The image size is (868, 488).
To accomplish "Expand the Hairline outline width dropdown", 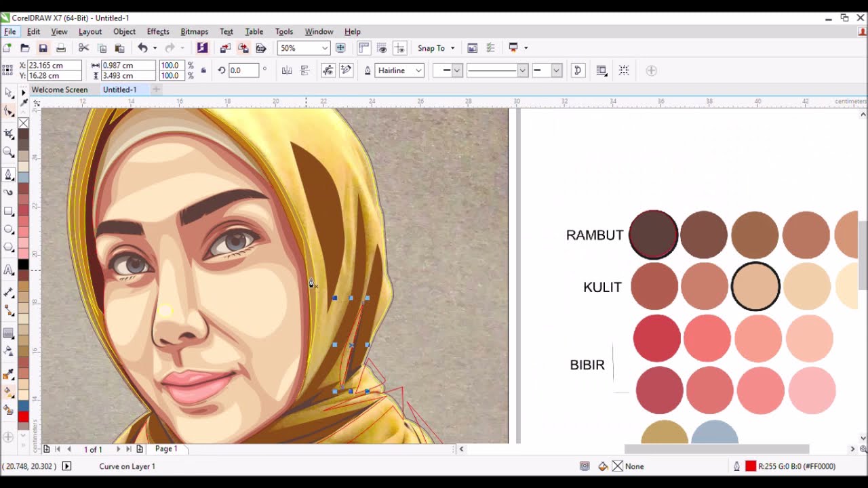I will [418, 70].
